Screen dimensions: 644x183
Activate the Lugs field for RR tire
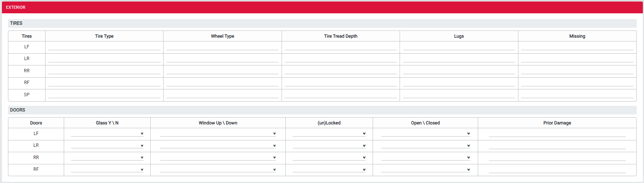click(459, 71)
